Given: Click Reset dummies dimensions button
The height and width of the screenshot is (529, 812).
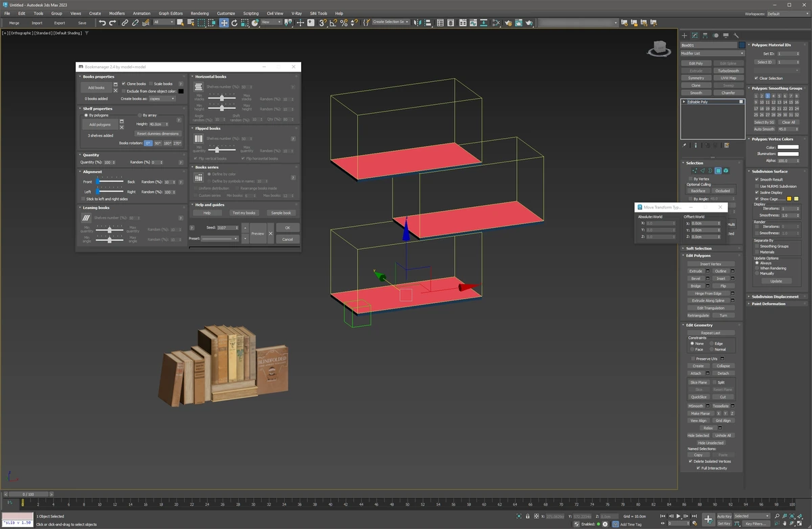Looking at the screenshot, I should [x=158, y=133].
